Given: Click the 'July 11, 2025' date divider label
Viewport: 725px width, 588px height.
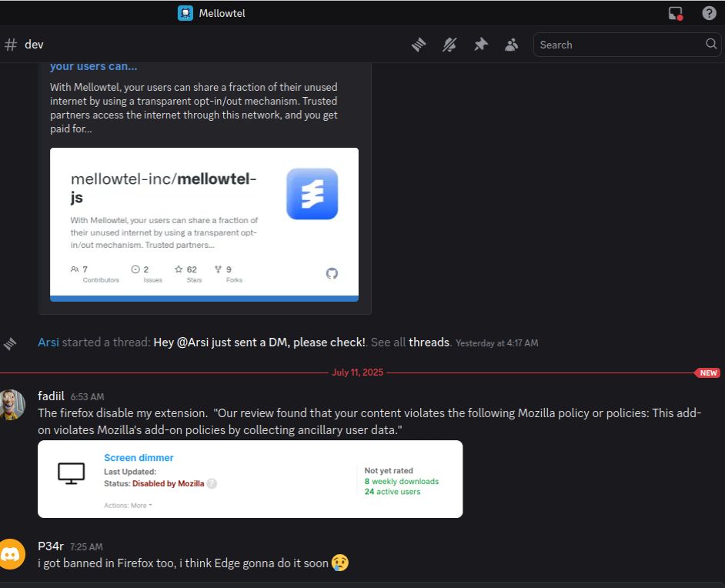Looking at the screenshot, I should coord(357,373).
